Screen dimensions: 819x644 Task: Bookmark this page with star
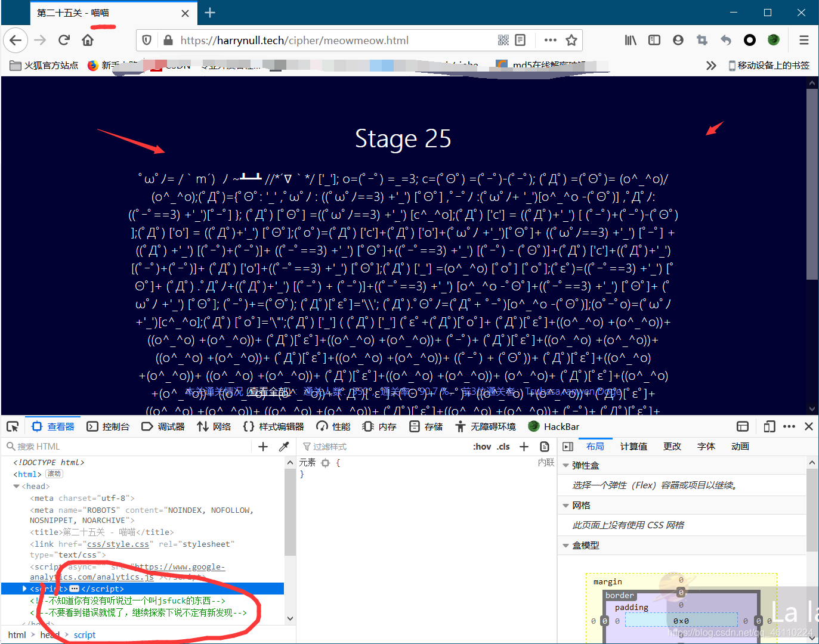pyautogui.click(x=571, y=40)
